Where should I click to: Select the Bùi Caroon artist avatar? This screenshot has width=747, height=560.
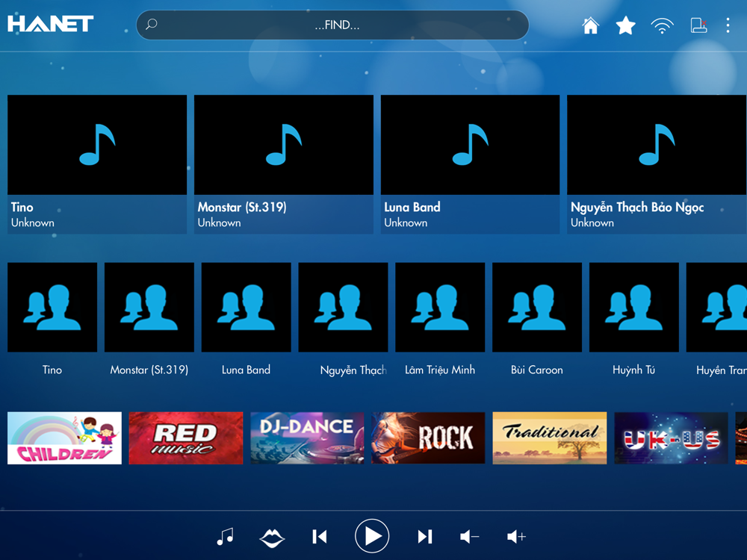[537, 307]
